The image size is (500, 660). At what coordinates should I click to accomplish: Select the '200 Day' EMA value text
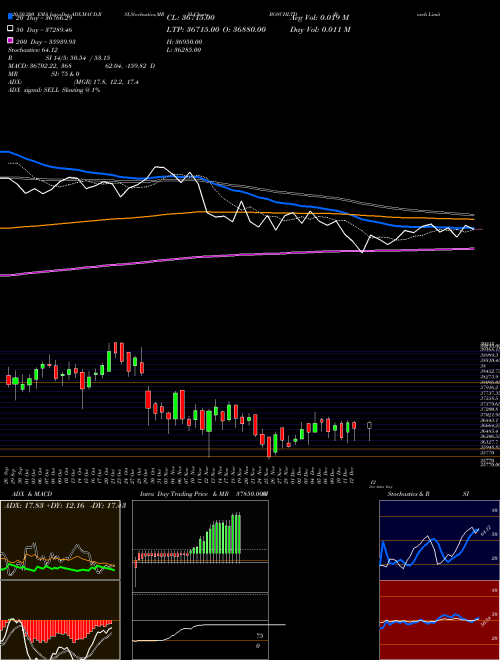[x=46, y=42]
